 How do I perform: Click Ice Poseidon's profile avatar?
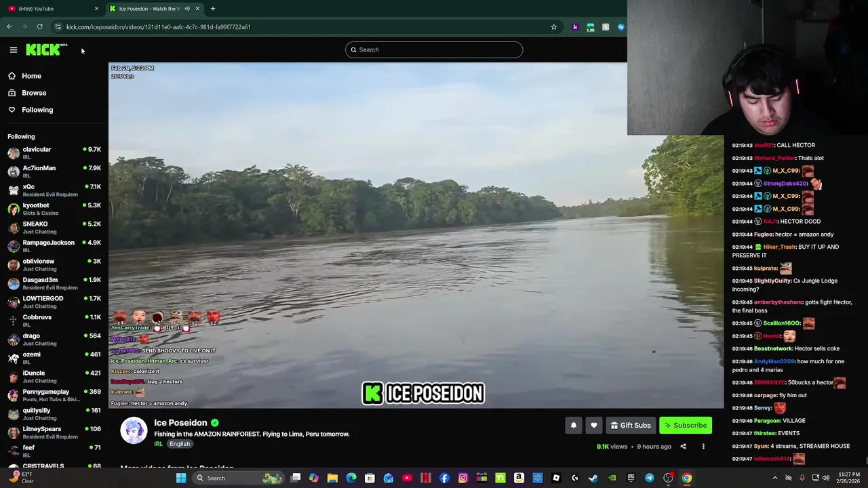(x=134, y=430)
